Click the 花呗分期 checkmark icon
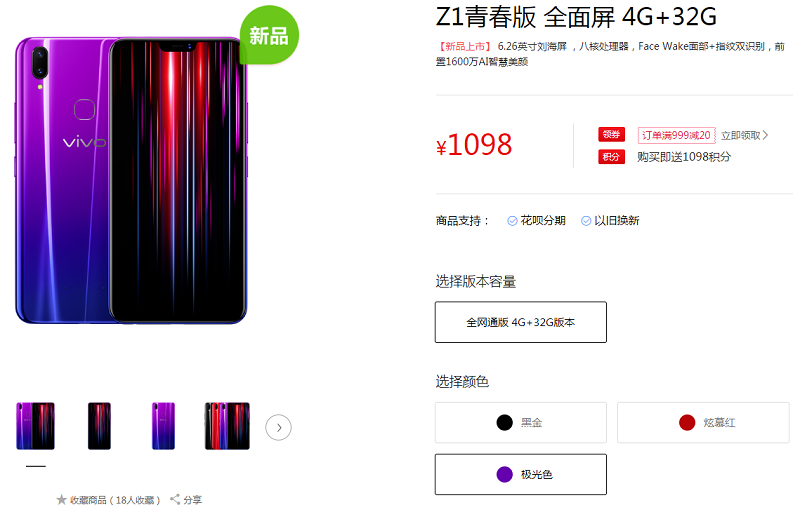This screenshot has width=800, height=506. [x=512, y=221]
